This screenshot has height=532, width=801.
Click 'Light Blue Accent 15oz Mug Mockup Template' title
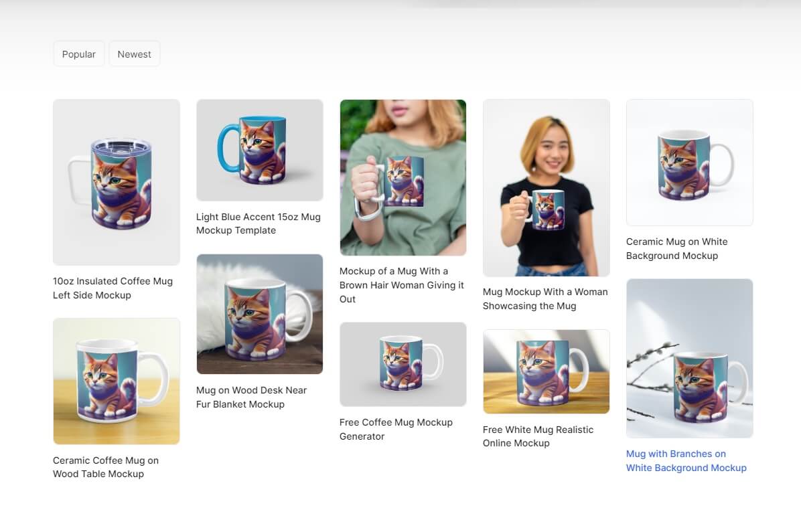[259, 224]
